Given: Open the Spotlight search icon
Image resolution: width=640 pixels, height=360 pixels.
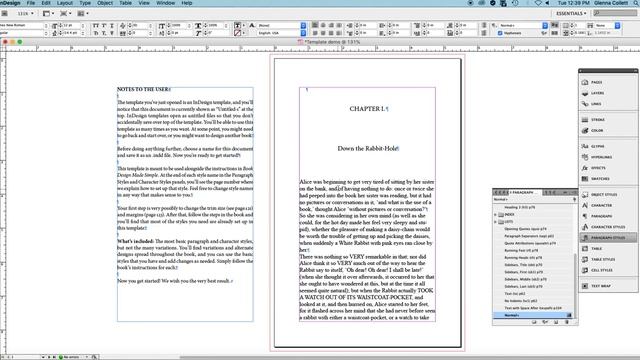Looking at the screenshot, I should tap(636, 3).
